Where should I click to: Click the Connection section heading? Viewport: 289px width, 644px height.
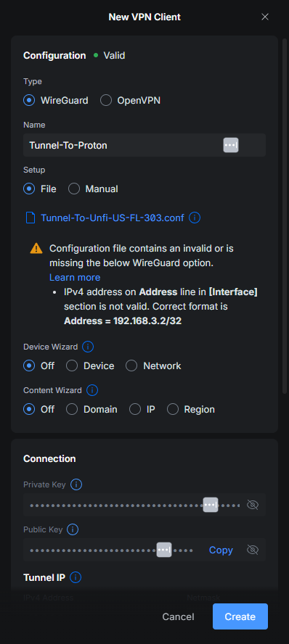(x=49, y=459)
